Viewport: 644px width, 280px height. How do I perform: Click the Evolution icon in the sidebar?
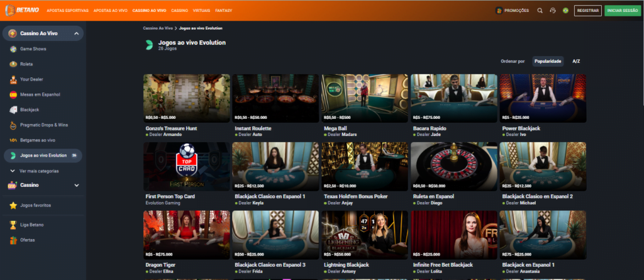coord(13,155)
